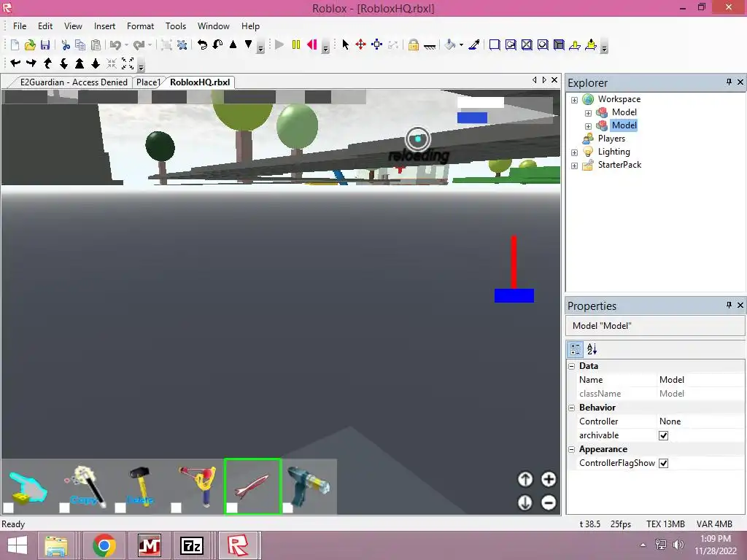747x560 pixels.
Task: Pause the simulation with the yellow pause icon
Action: [x=296, y=44]
